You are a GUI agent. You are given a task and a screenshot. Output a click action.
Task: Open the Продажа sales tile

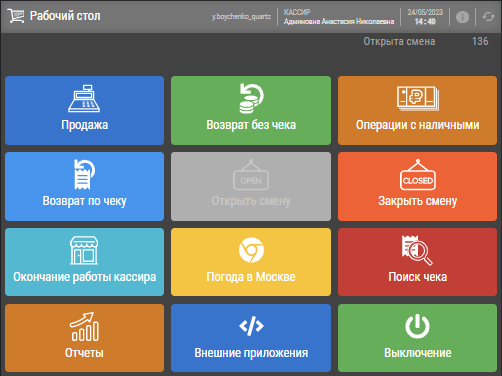pyautogui.click(x=84, y=110)
